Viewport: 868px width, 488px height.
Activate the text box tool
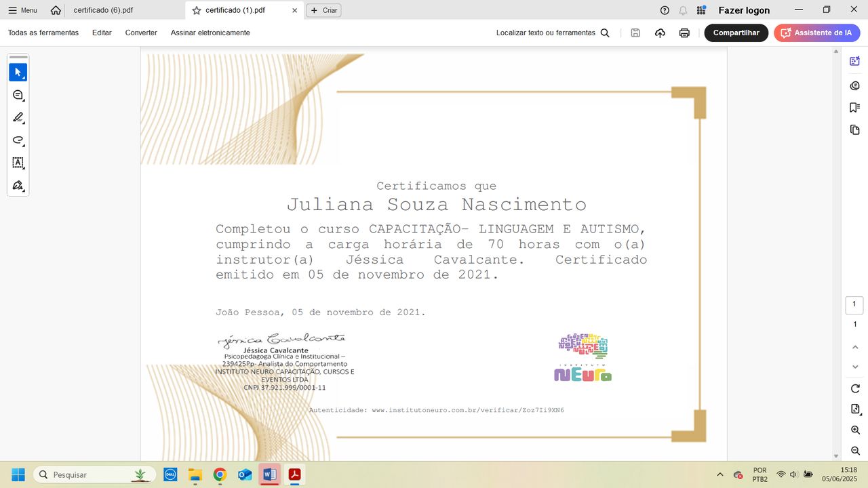[x=18, y=163]
